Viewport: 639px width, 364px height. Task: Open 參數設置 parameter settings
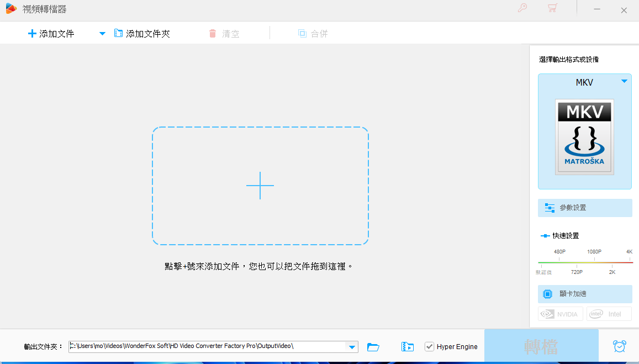[585, 208]
